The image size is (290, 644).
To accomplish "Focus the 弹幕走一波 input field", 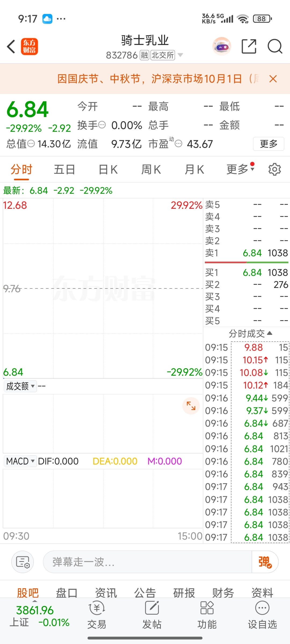I will pyautogui.click(x=147, y=562).
